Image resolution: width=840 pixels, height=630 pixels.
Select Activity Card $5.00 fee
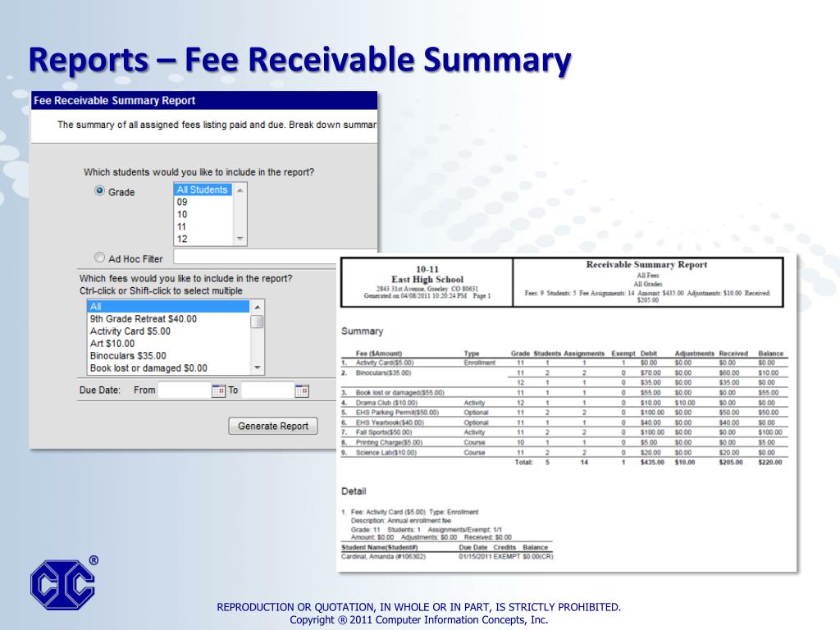(x=168, y=331)
